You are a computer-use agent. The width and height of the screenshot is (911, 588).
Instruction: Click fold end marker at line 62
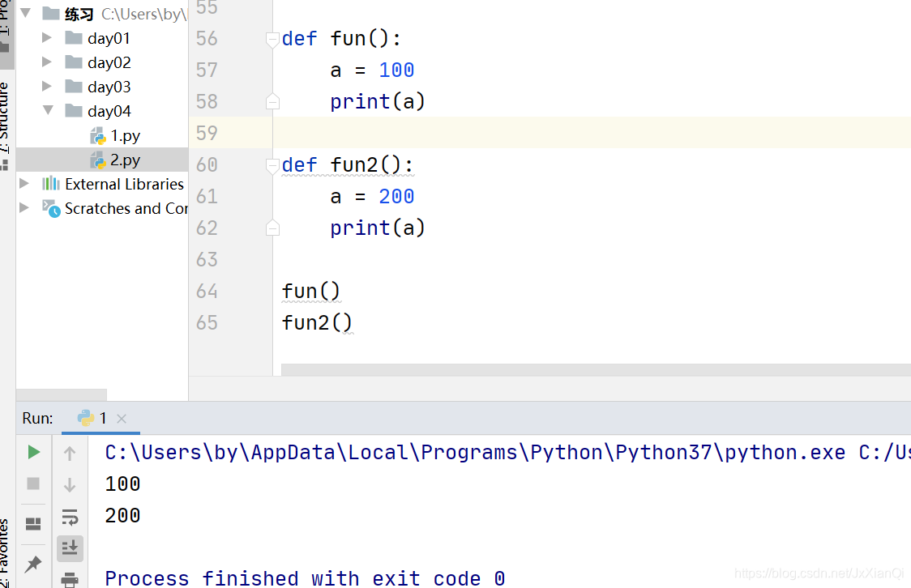click(272, 228)
